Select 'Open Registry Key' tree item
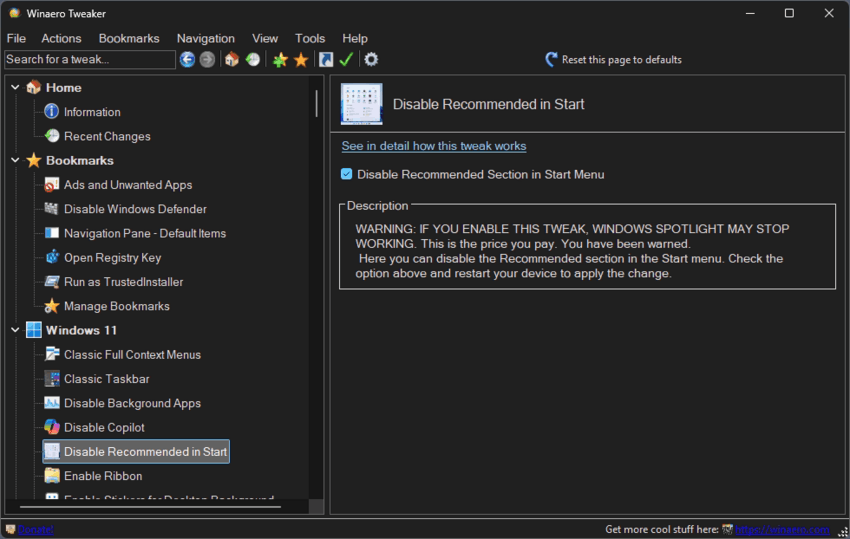Viewport: 850px width, 539px height. click(x=112, y=258)
